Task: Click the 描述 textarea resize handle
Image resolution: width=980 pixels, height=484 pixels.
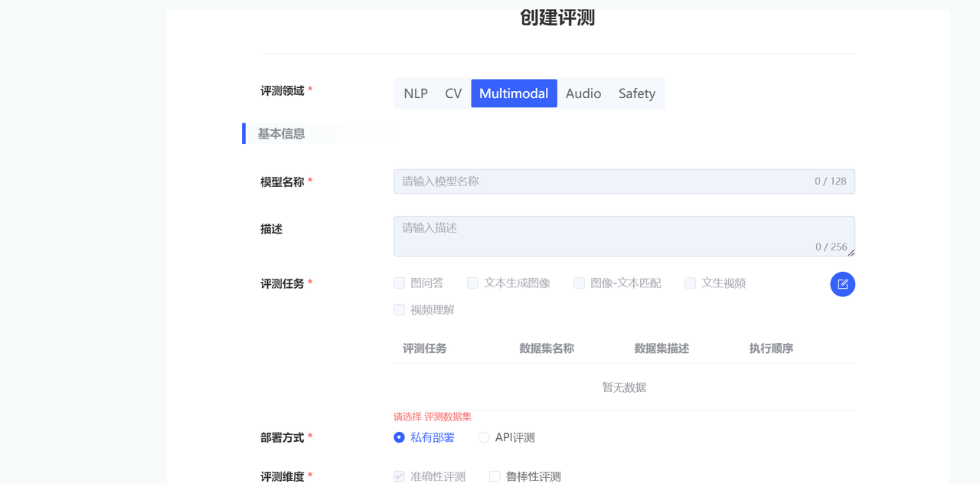Action: click(x=851, y=253)
